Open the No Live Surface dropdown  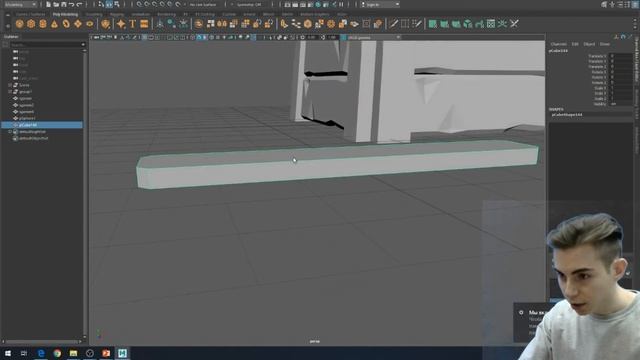[203, 4]
